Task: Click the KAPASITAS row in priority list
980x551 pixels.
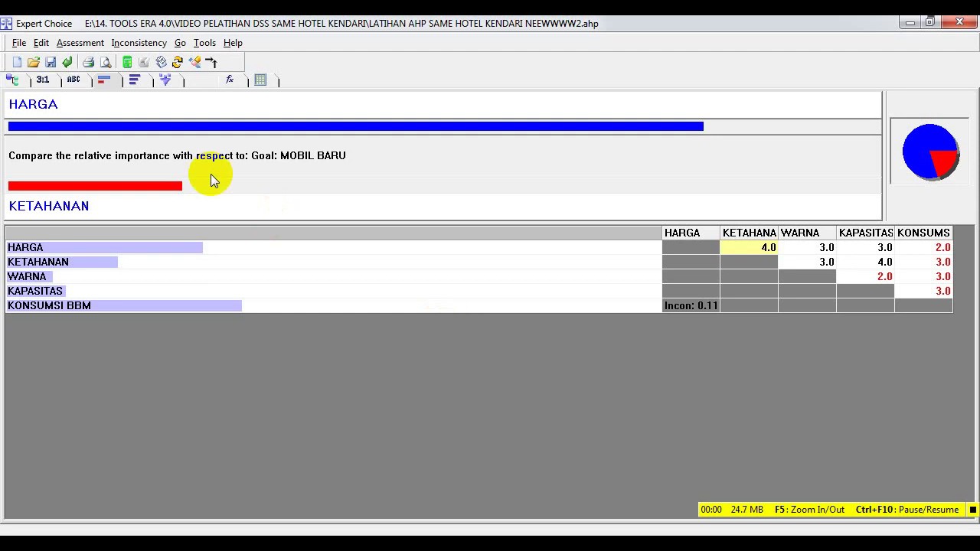Action: point(334,291)
